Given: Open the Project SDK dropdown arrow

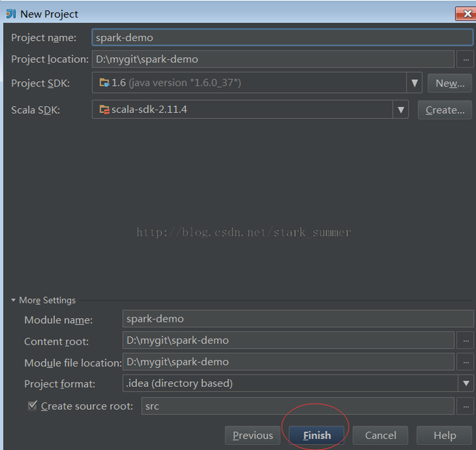Looking at the screenshot, I should point(414,83).
